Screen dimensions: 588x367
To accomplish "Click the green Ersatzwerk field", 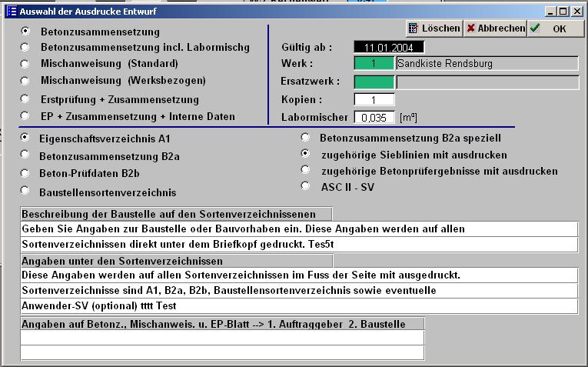I will [x=374, y=82].
